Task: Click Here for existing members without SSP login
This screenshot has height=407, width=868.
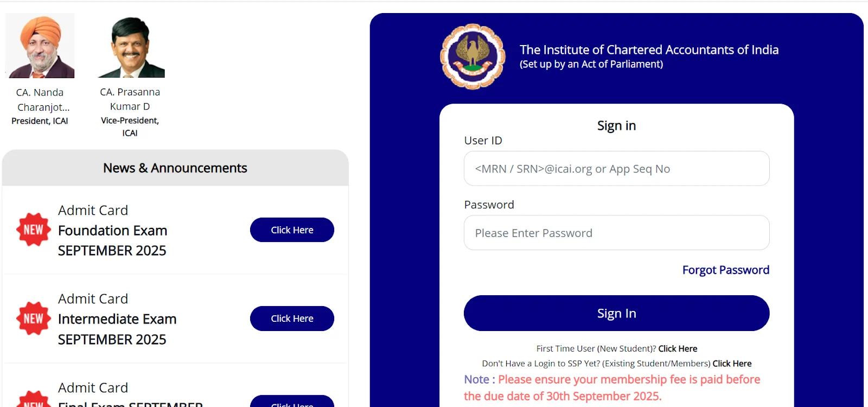Action: (x=732, y=363)
